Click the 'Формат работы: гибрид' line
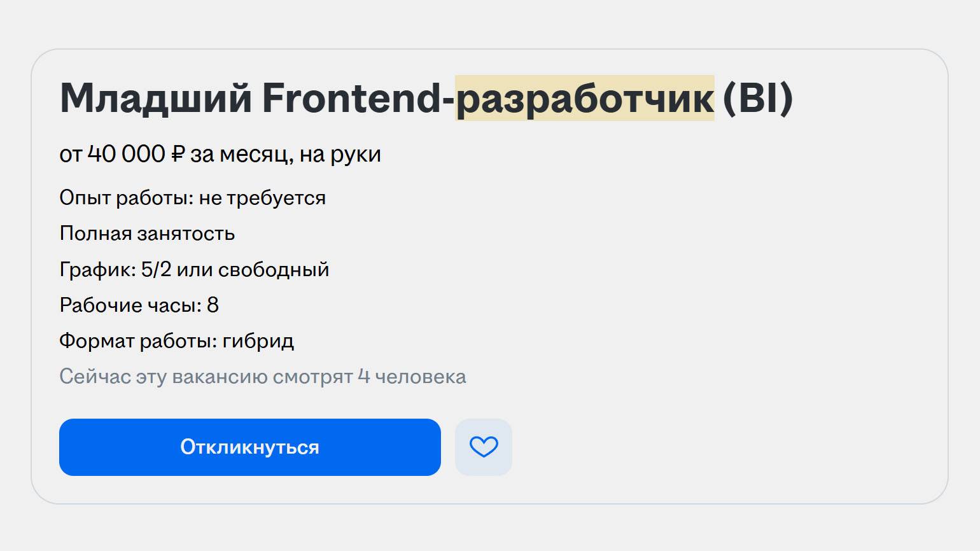This screenshot has width=980, height=551. [x=176, y=341]
